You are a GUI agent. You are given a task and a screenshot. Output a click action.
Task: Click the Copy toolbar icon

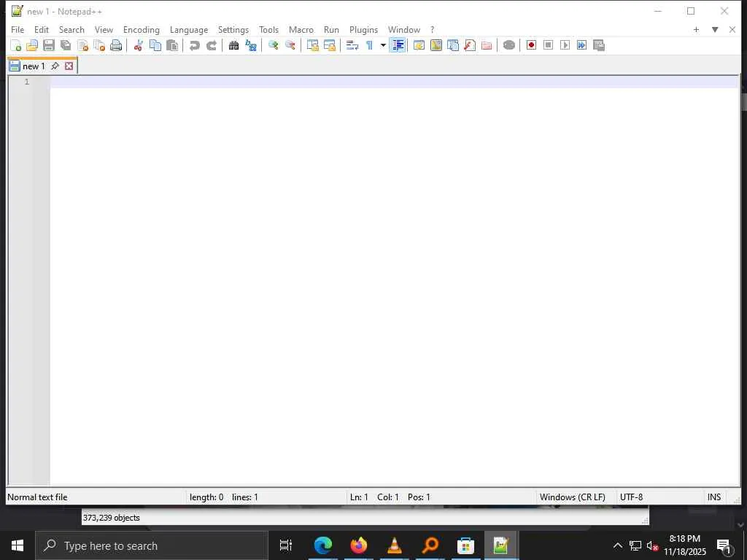click(x=155, y=45)
